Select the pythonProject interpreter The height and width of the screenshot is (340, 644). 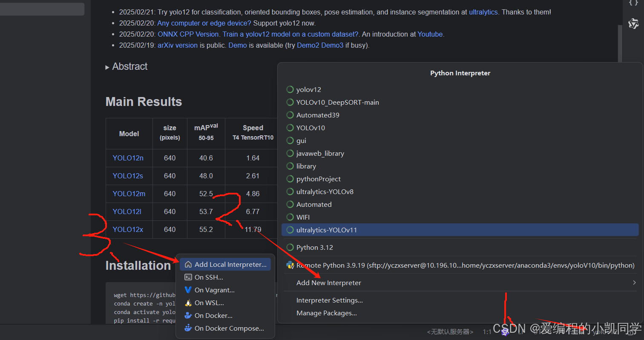460,179
